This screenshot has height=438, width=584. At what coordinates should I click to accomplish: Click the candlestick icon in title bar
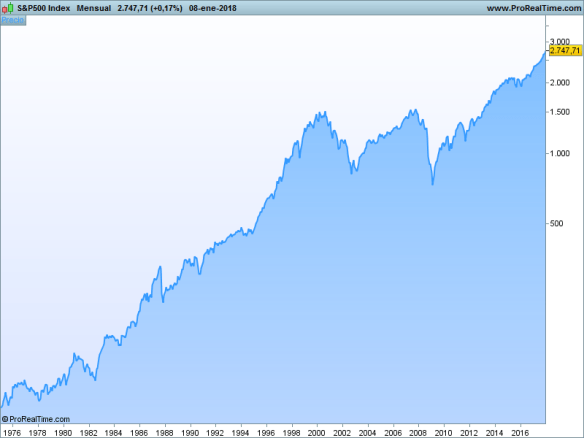(8, 8)
